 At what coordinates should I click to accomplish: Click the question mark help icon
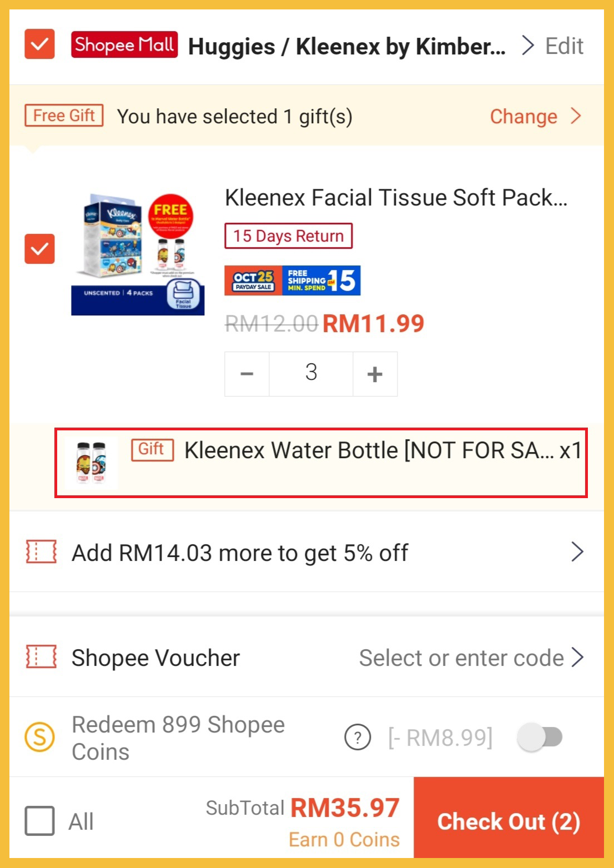[x=358, y=737]
